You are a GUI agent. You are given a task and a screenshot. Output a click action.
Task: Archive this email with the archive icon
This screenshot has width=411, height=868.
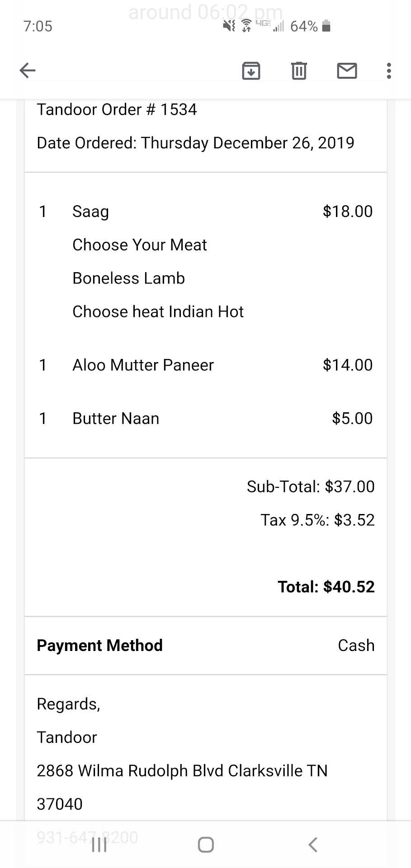point(251,71)
